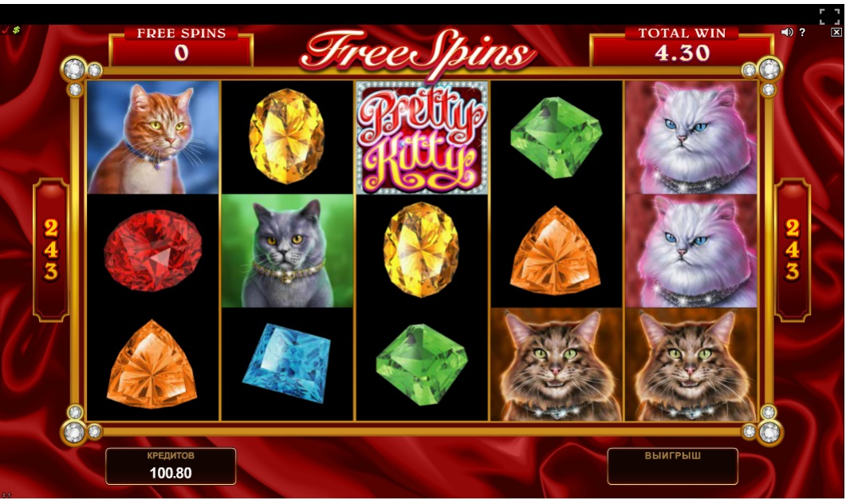Mute the game sound speaker icon
The height and width of the screenshot is (504, 846).
787,33
